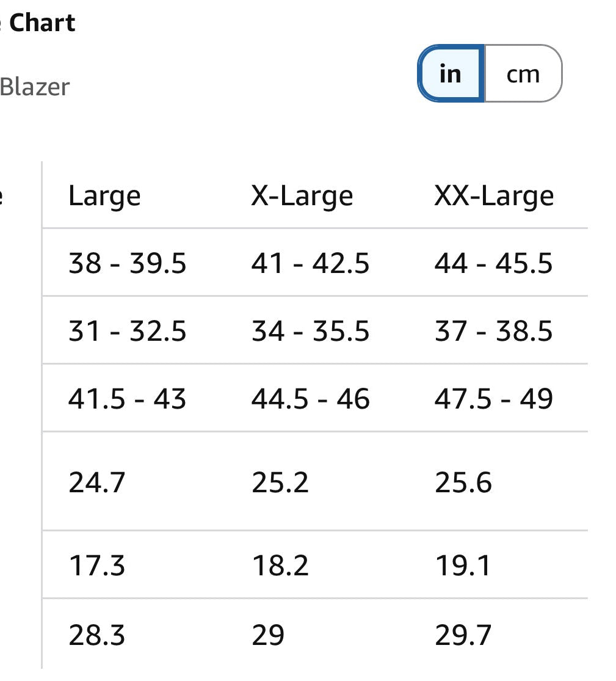This screenshot has height=681, width=616.
Task: Select the Large column header
Action: 104,196
